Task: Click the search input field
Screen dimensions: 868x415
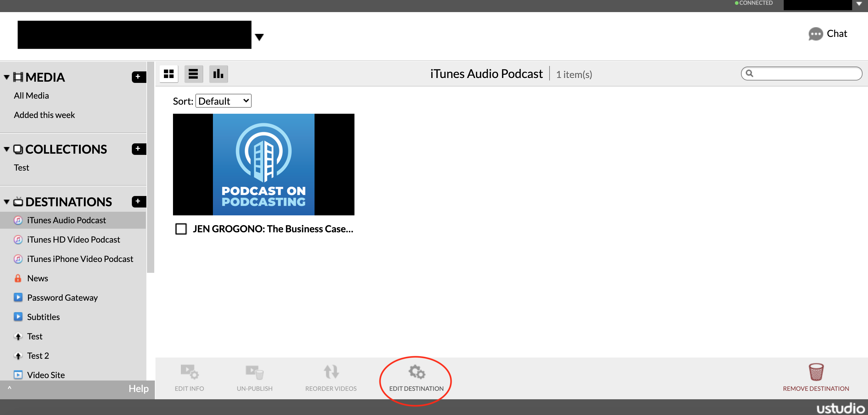Action: [805, 74]
